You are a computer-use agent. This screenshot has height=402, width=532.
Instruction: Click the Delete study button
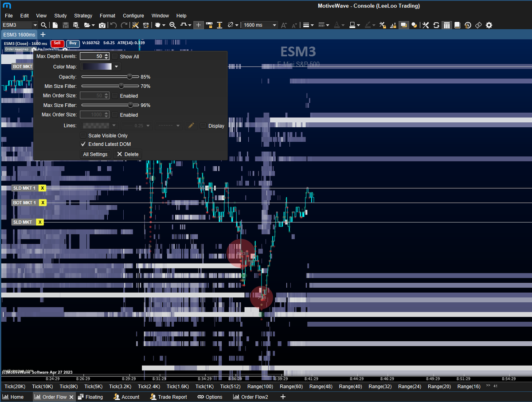pos(128,154)
